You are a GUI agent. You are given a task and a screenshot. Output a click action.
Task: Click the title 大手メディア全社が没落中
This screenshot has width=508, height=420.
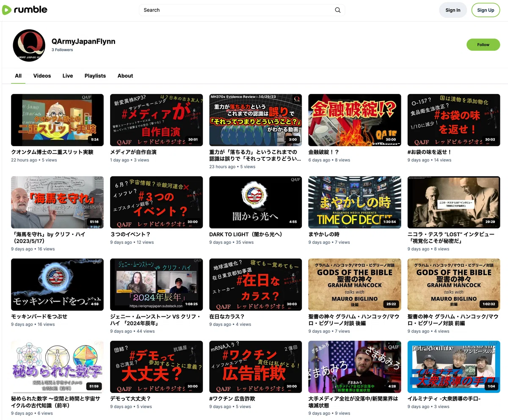coord(353,402)
